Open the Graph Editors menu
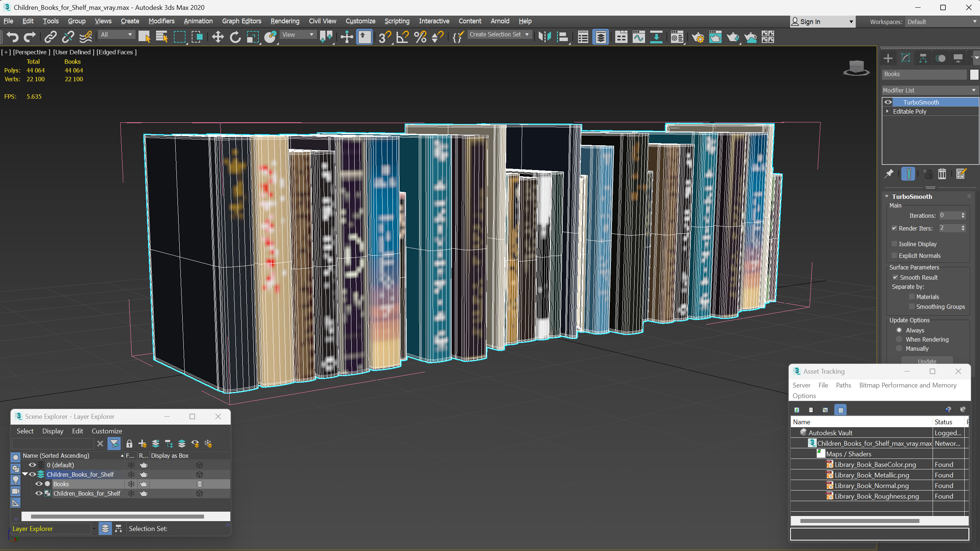 242,21
